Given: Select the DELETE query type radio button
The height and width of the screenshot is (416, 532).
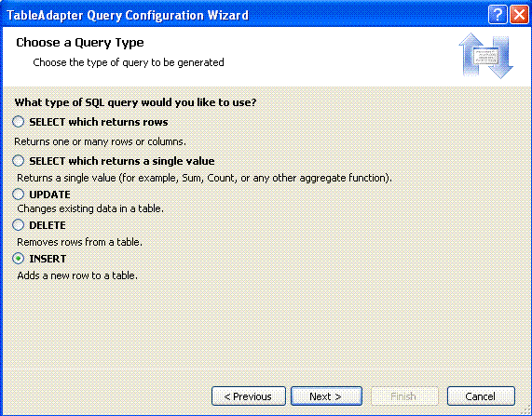Looking at the screenshot, I should point(19,225).
